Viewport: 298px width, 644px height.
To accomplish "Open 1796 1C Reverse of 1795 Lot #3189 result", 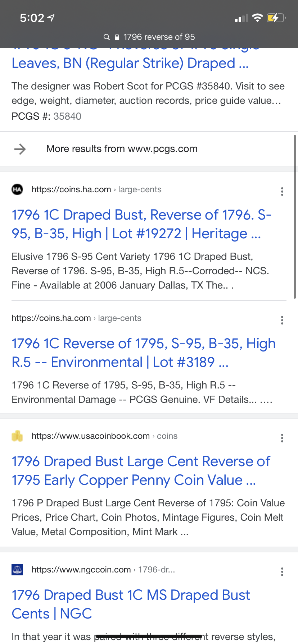I will (144, 353).
